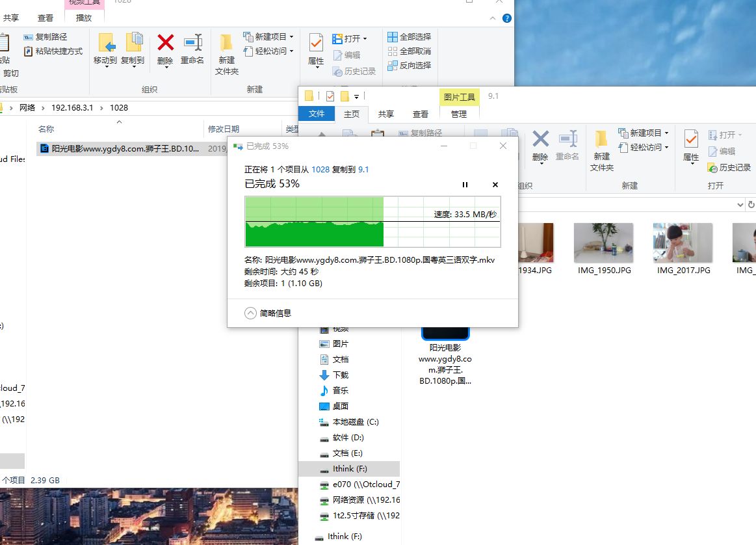Switch to the View tab in the back window
This screenshot has width=756, height=545.
click(x=46, y=18)
